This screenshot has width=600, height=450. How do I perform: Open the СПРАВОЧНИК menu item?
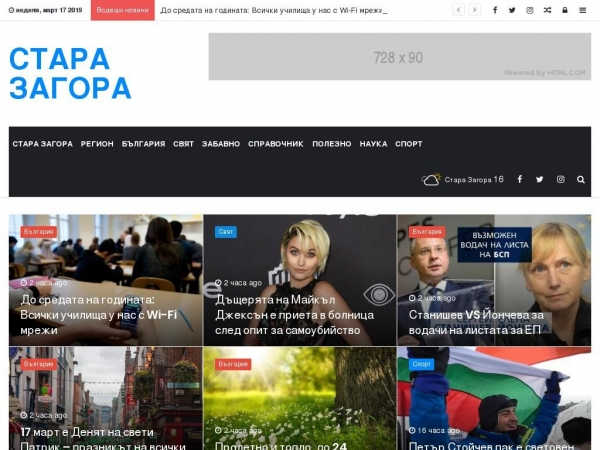point(276,144)
